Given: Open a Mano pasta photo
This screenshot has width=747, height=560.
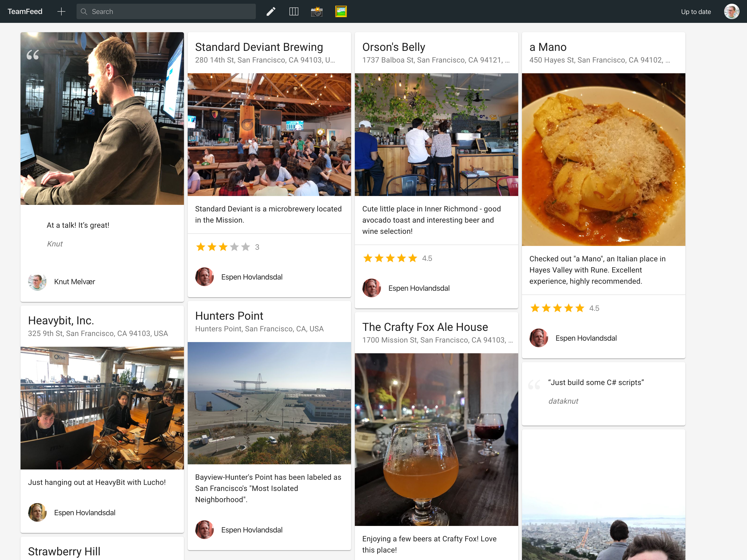Looking at the screenshot, I should [603, 159].
